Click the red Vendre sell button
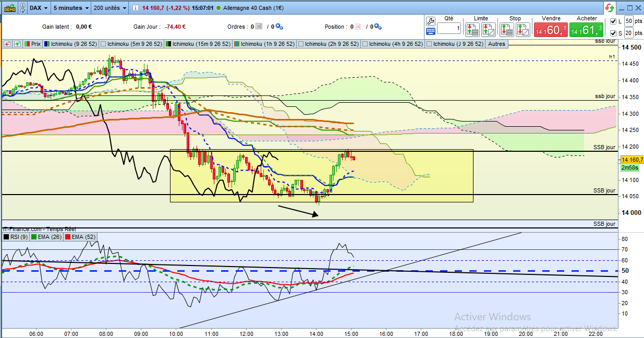644x338 pixels. tap(551, 30)
